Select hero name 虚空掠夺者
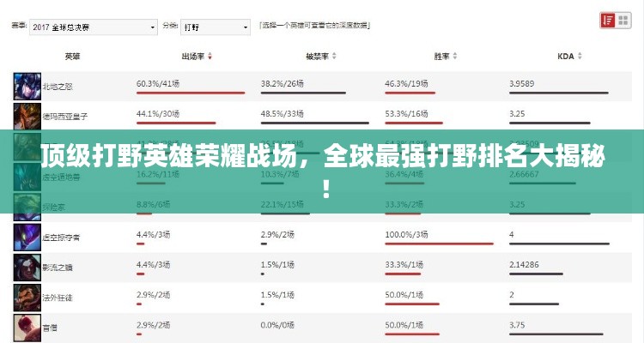Image resolution: width=644 pixels, height=343 pixels. pyautogui.click(x=61, y=238)
